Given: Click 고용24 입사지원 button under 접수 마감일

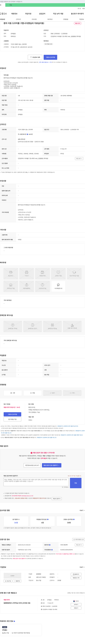Looking at the screenshot, I should (x=12, y=414).
